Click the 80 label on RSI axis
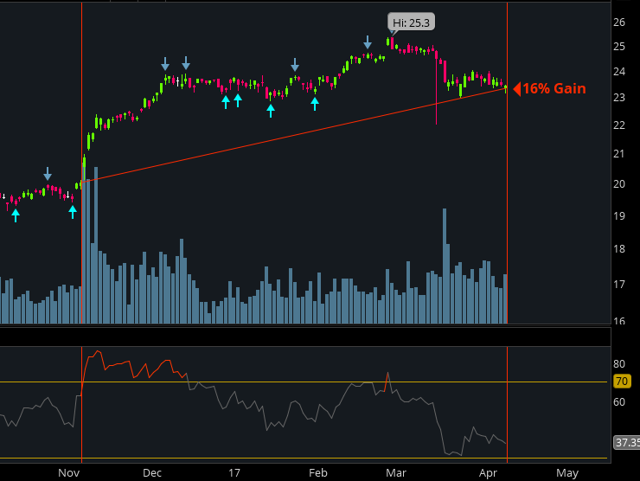 pos(619,364)
